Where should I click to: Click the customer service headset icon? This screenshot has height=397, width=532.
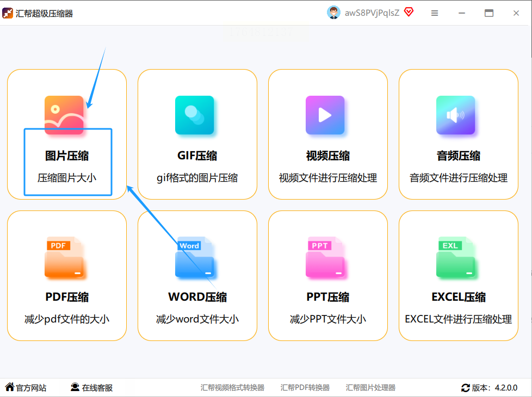tap(75, 387)
